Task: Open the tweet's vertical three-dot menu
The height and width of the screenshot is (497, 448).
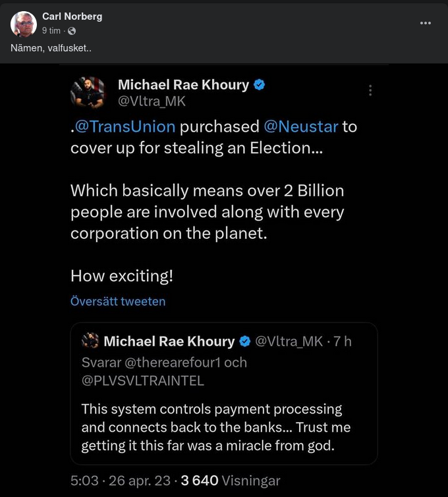Action: tap(371, 91)
